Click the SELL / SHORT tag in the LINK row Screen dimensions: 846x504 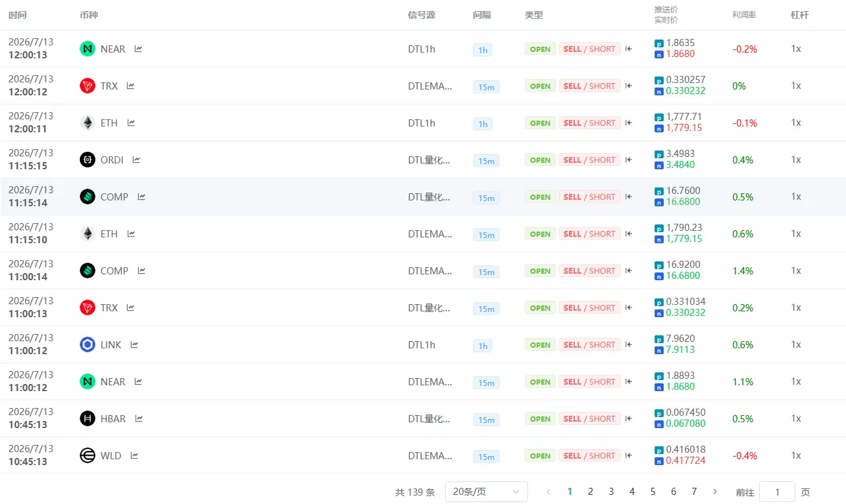point(590,344)
